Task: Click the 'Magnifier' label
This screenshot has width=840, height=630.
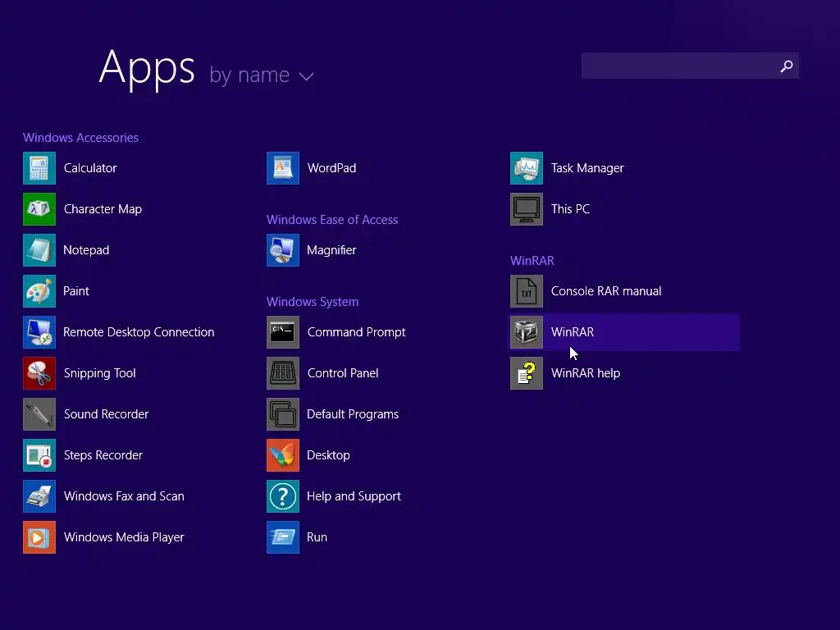Action: (x=331, y=250)
